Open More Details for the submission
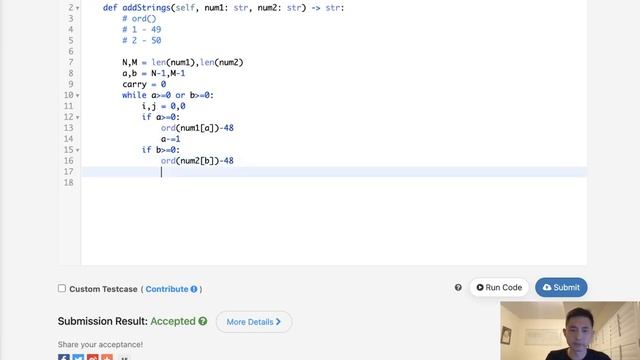This screenshot has height=360, width=640. 254,322
